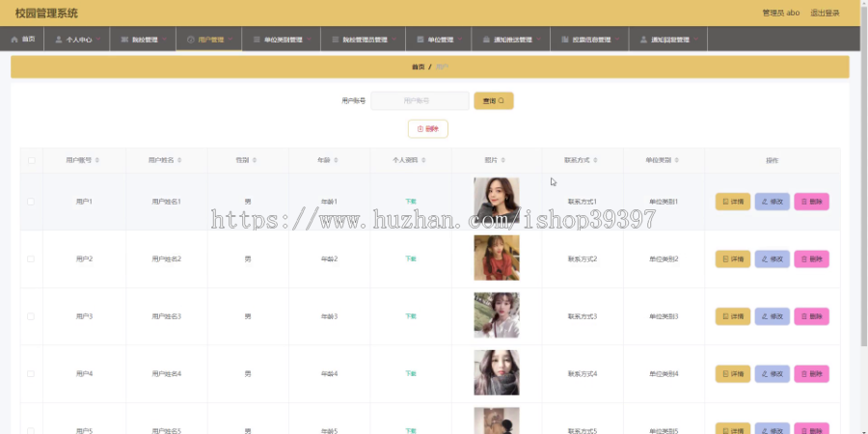Sort table by 用户姓名 column arrows
868x434 pixels.
[178, 160]
